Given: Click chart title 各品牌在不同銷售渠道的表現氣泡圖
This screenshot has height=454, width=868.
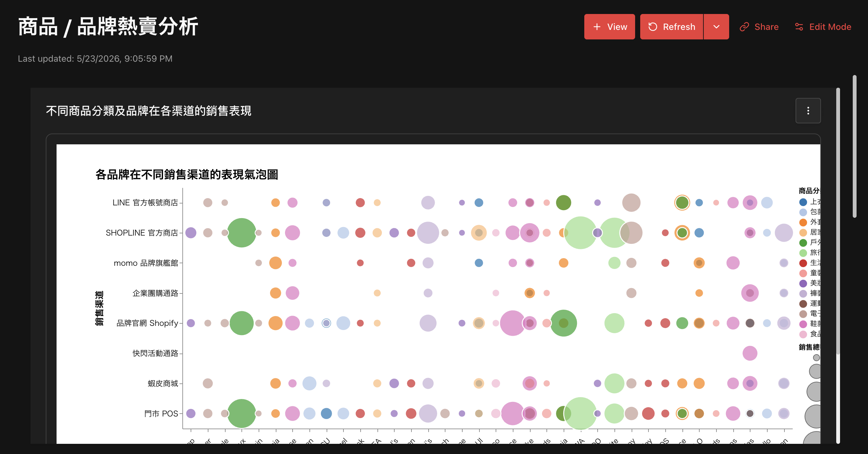Looking at the screenshot, I should 187,174.
